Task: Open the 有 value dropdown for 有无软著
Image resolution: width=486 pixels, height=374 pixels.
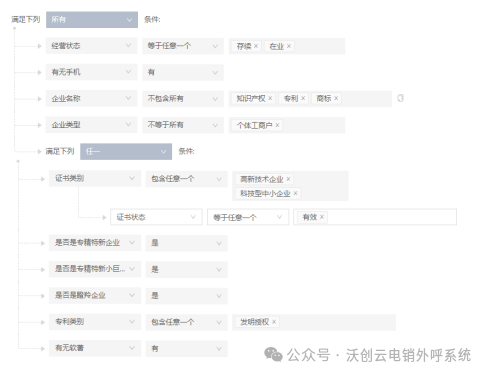Action: click(x=186, y=348)
